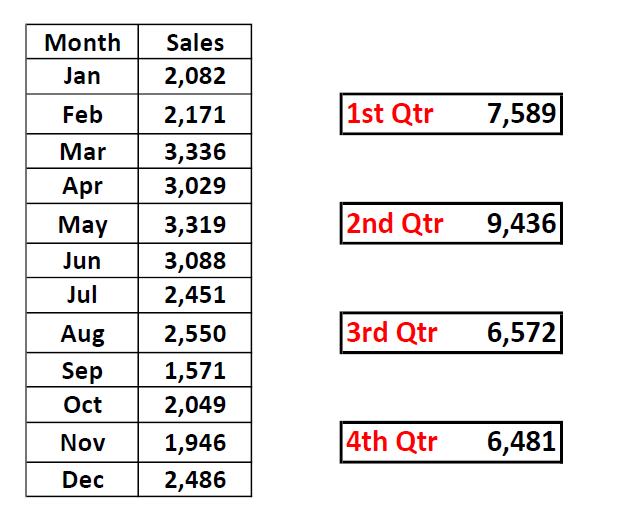Select the Sales header cell
The image size is (619, 524).
pyautogui.click(x=195, y=42)
